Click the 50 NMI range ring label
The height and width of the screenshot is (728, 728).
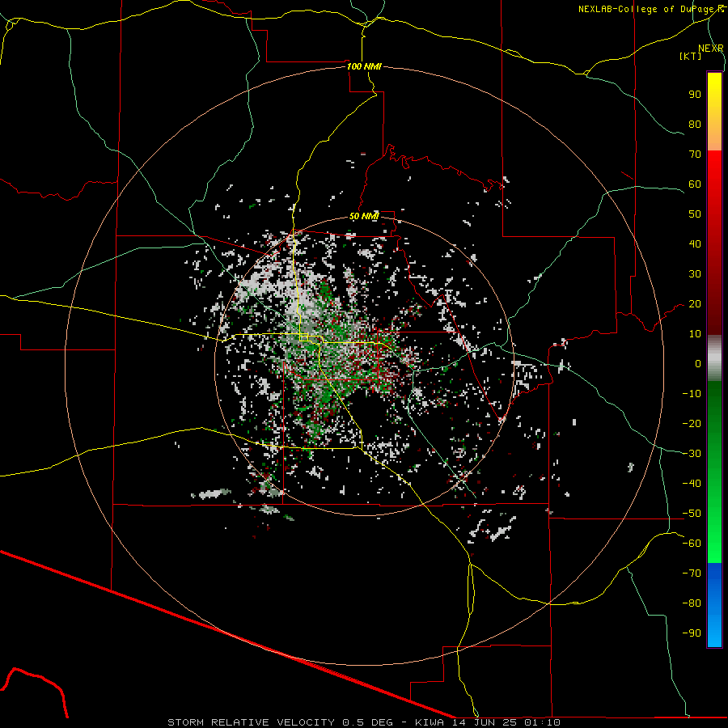[364, 216]
